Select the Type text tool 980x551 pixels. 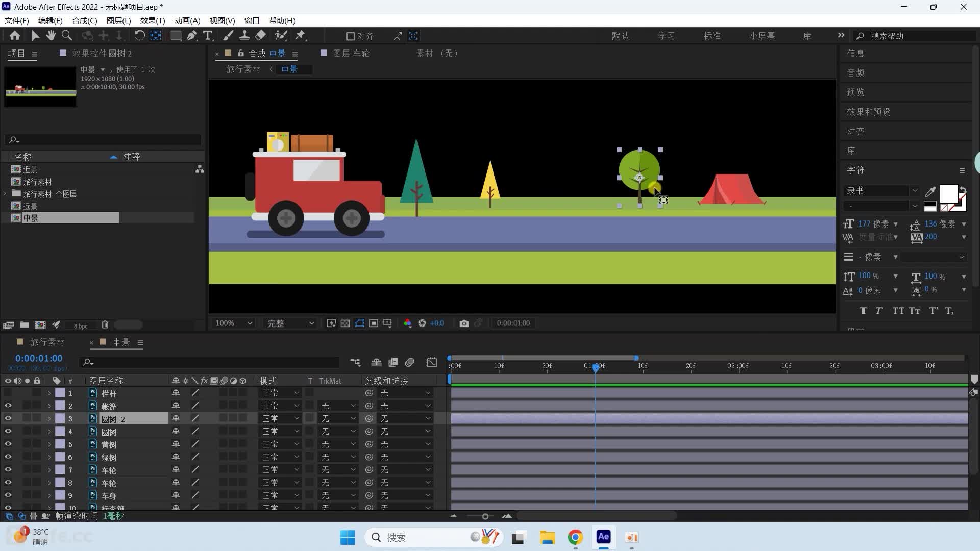(x=208, y=36)
